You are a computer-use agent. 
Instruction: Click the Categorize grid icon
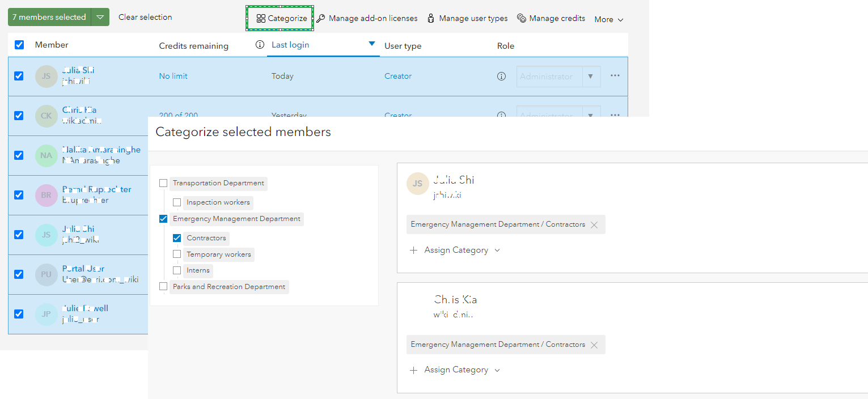[x=261, y=19]
